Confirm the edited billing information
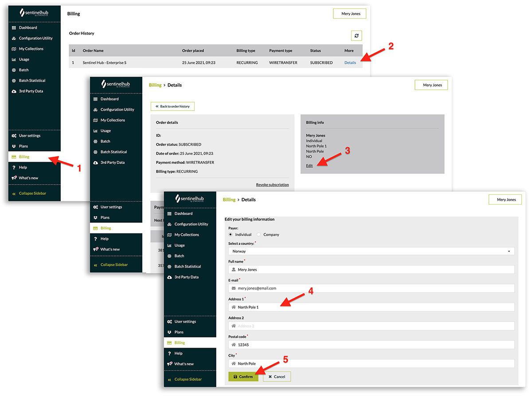The image size is (532, 399). (243, 376)
